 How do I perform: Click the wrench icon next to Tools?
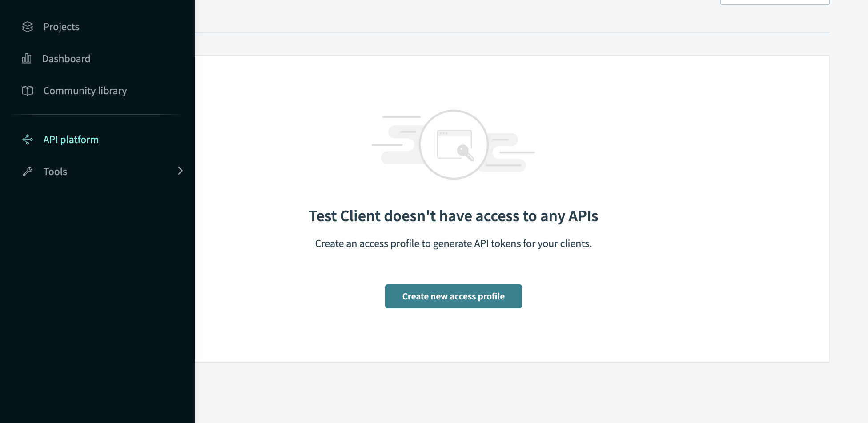[28, 171]
